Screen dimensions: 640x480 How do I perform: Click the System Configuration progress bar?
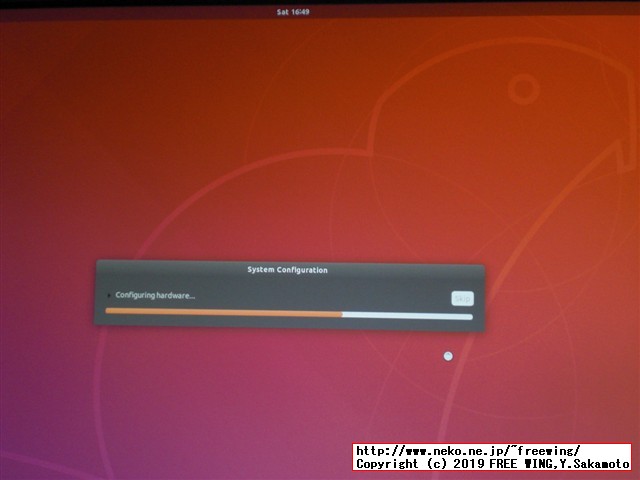click(289, 314)
